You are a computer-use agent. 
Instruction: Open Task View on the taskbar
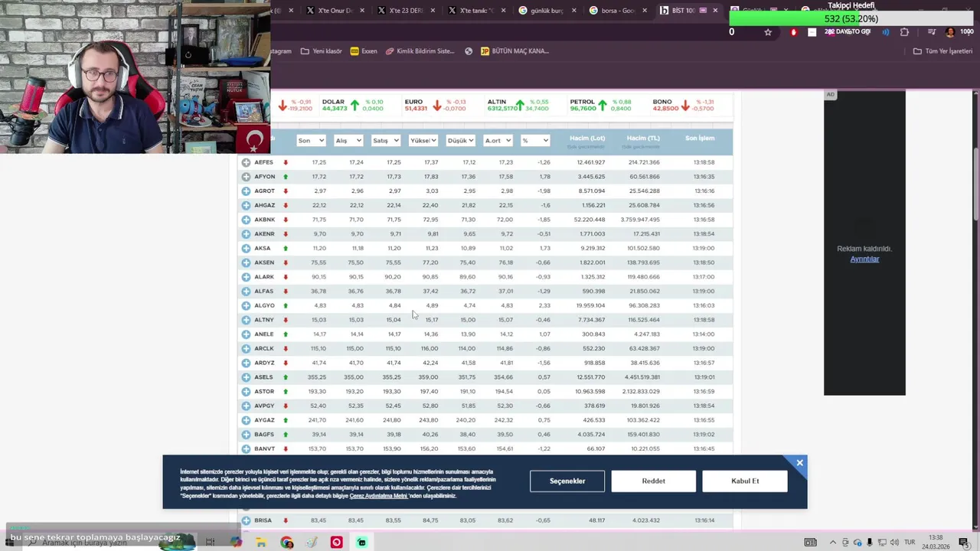[210, 543]
